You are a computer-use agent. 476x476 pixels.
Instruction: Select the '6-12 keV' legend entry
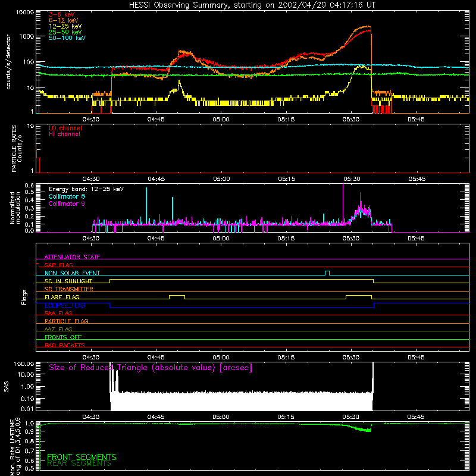click(x=64, y=20)
